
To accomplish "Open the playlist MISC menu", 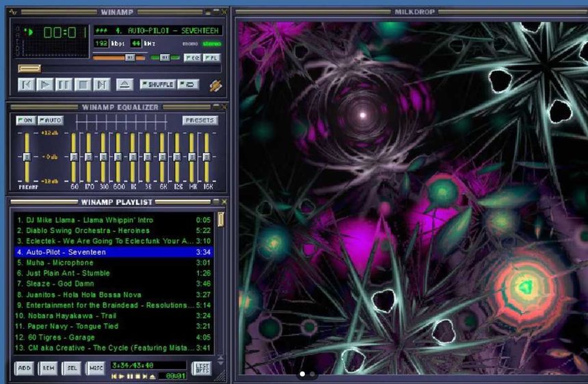I will 96,368.
